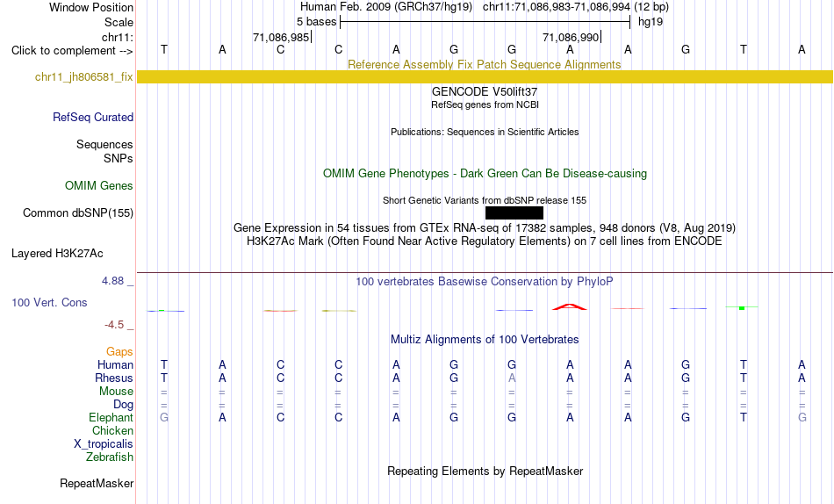The width and height of the screenshot is (834, 504).
Task: Open 'Reference Assembly Fix Patch Sequence Alignments' title
Action: click(484, 64)
